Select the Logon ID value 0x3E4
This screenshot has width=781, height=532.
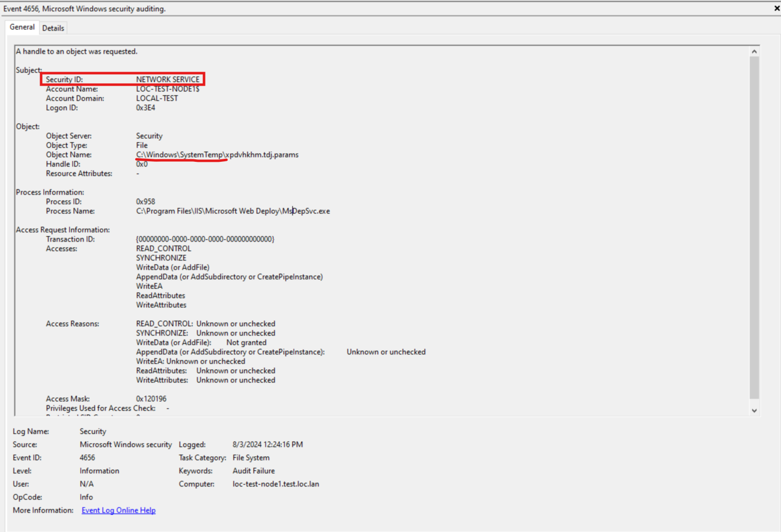pos(145,108)
